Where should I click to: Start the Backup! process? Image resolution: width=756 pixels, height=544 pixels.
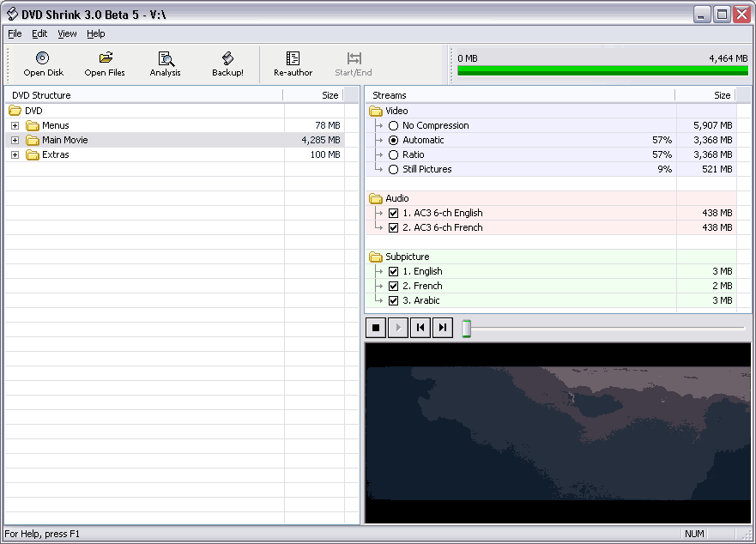pos(227,64)
